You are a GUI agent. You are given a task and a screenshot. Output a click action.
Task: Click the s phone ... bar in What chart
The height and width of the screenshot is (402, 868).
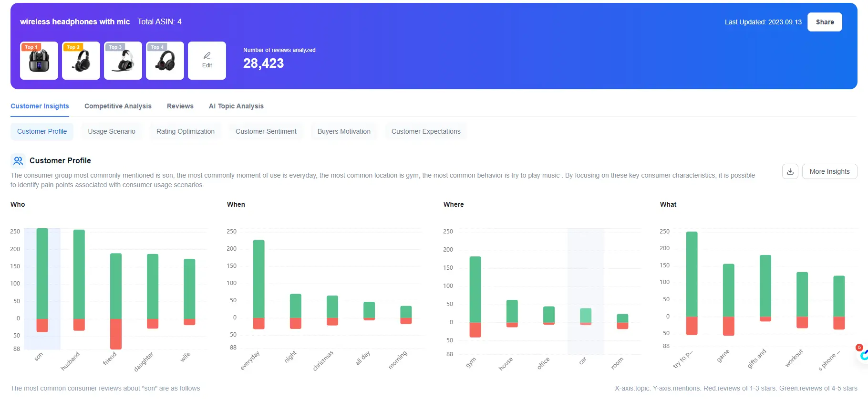click(839, 303)
